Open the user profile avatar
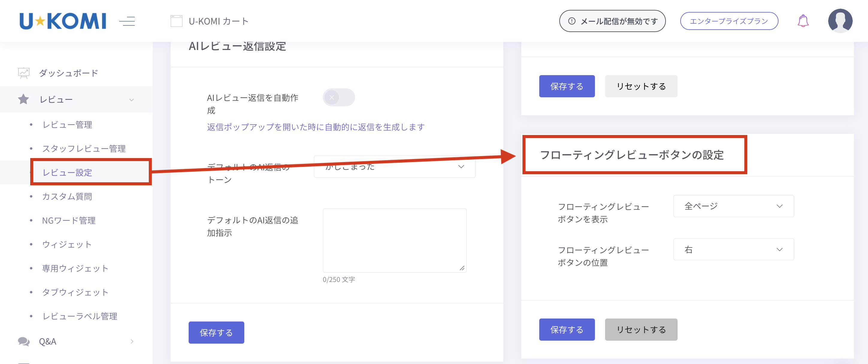This screenshot has width=868, height=364. click(840, 21)
